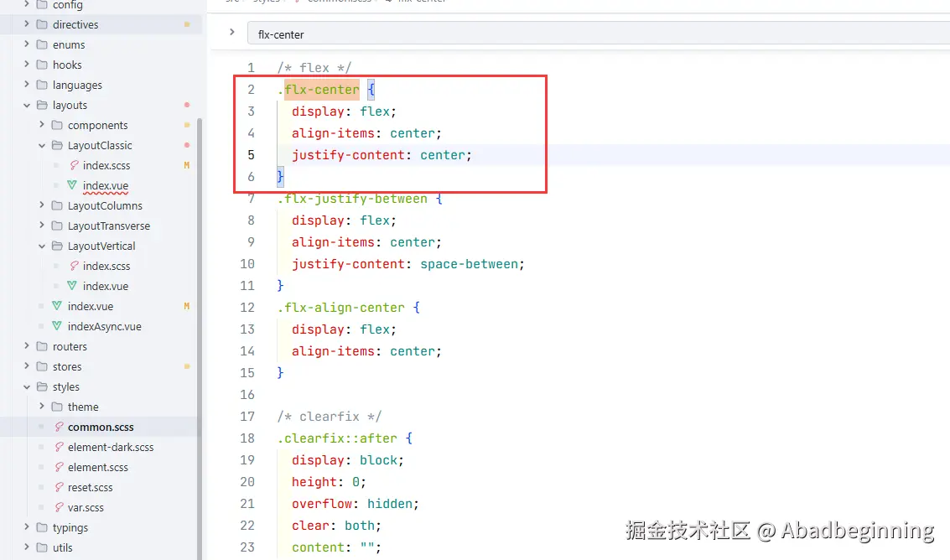
Task: Expand the languages folder chevron
Action: click(26, 84)
